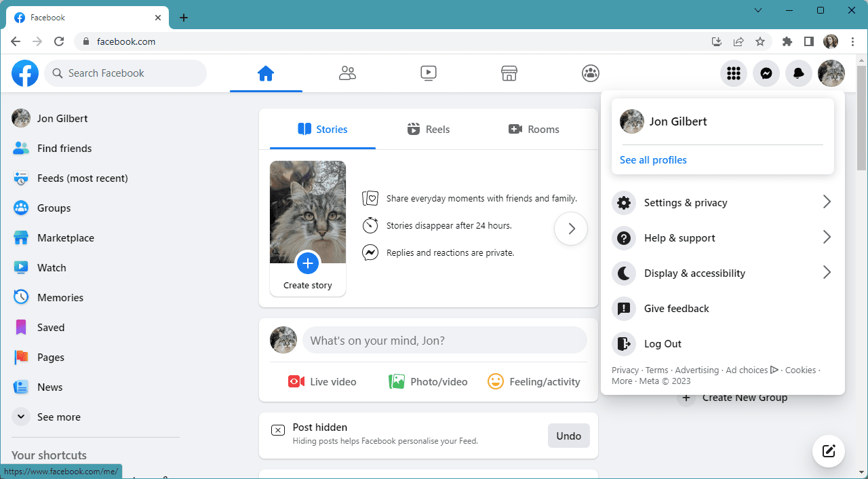Undo the hidden post
This screenshot has width=868, height=479.
[x=568, y=436]
